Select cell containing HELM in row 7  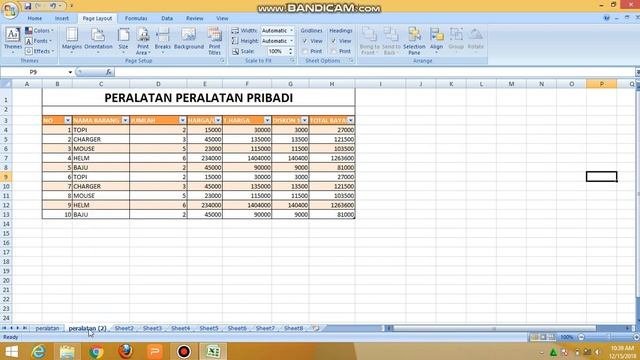[x=101, y=158]
